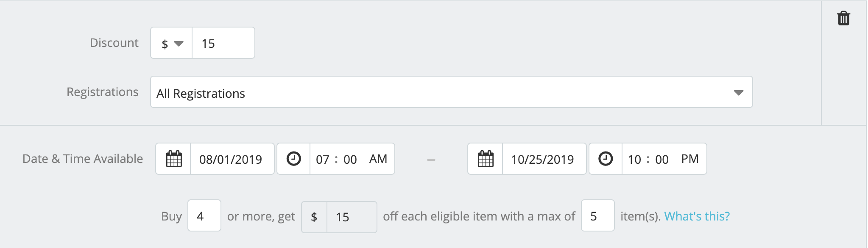Expand the All Registrations dropdown
Image resolution: width=868 pixels, height=248 pixels.
[x=452, y=92]
